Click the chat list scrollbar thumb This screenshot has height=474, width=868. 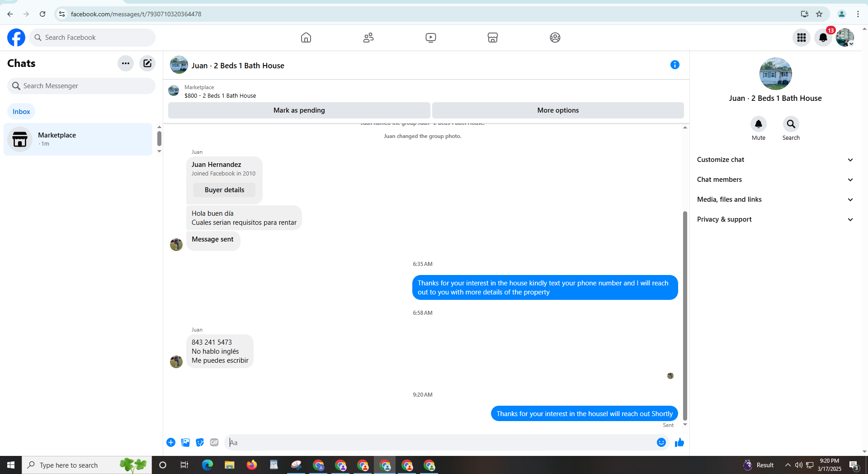point(159,138)
